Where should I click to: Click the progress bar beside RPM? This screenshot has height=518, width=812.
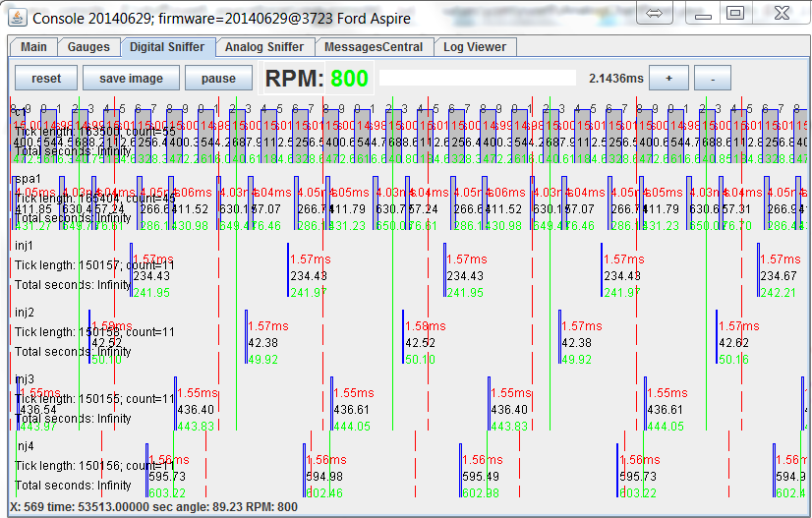click(478, 78)
